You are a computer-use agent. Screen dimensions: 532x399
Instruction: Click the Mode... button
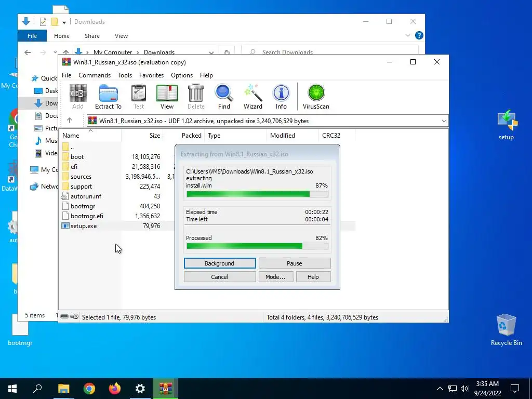click(275, 277)
